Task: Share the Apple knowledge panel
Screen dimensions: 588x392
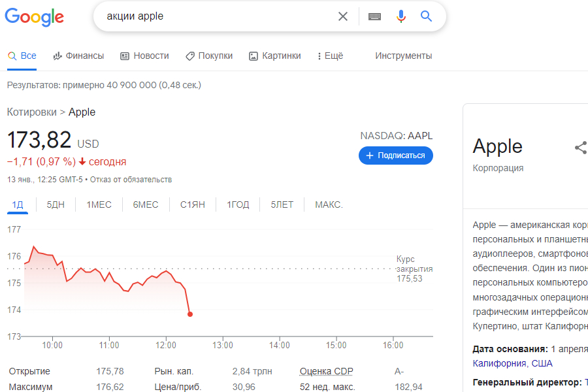Action: click(x=580, y=148)
